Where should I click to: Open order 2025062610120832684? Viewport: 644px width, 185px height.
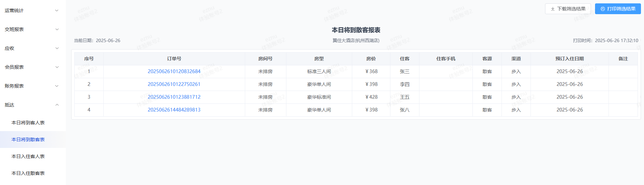point(174,71)
